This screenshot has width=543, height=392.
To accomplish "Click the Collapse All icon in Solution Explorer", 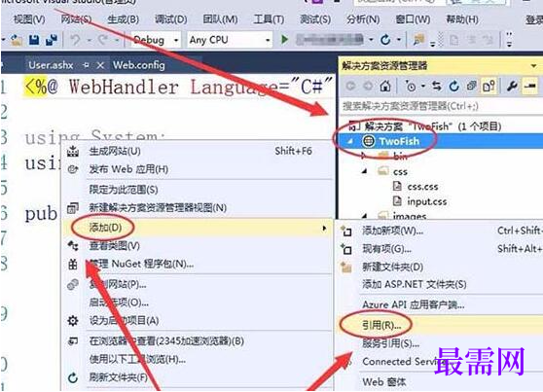I will pyautogui.click(x=471, y=86).
